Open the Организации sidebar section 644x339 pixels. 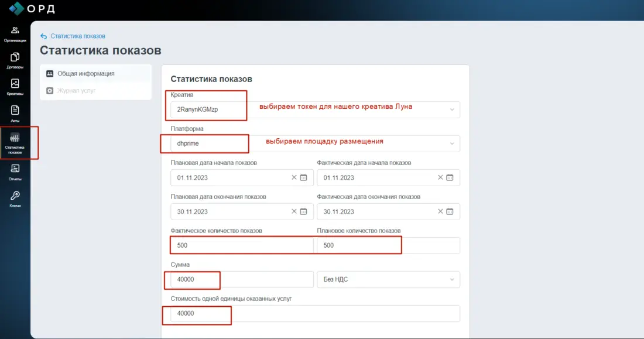(15, 34)
